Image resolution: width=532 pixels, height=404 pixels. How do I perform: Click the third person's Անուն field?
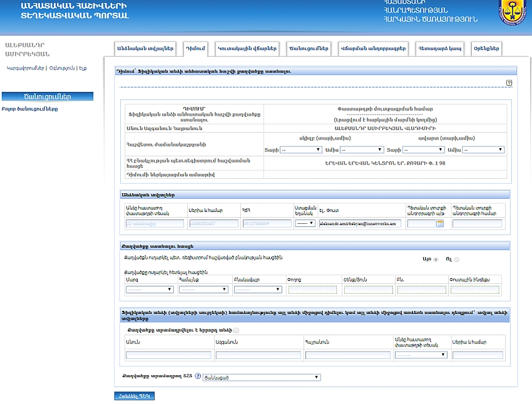point(168,355)
